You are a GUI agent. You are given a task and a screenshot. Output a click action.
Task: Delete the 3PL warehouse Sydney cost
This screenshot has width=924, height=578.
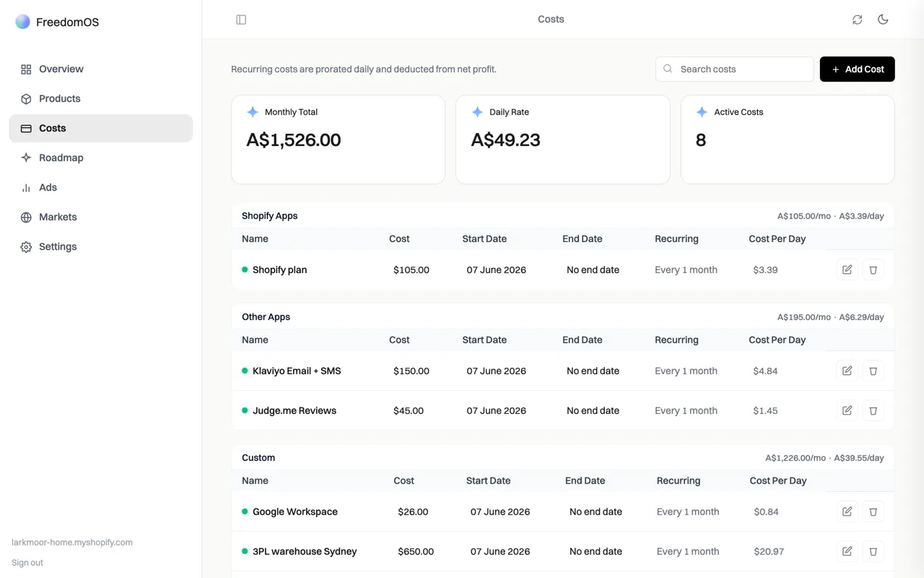(x=873, y=551)
